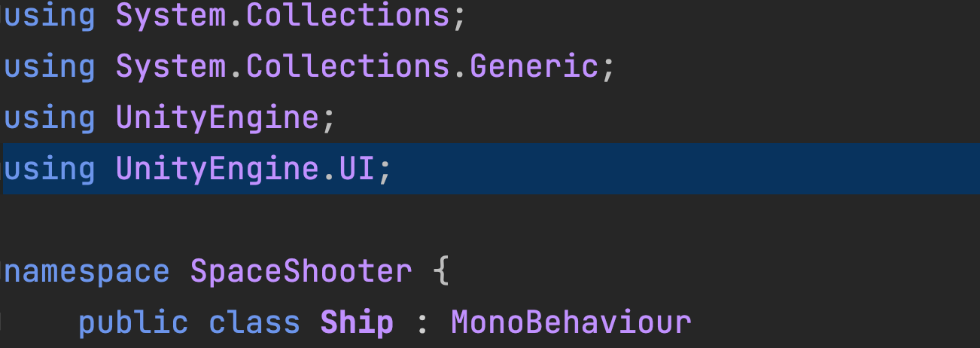Viewport: 980px width, 348px height.
Task: Click "using" before System.Collections.Generic
Action: (50, 67)
